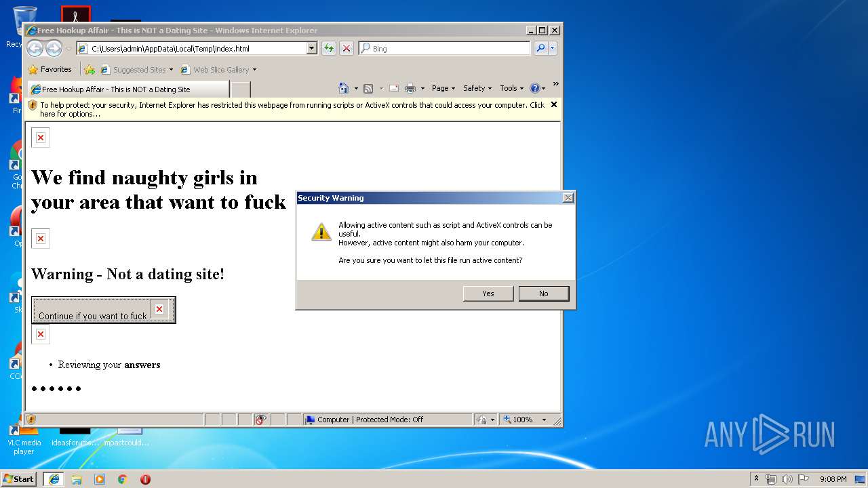Click the volume speaker tray icon
868x488 pixels.
(x=787, y=479)
